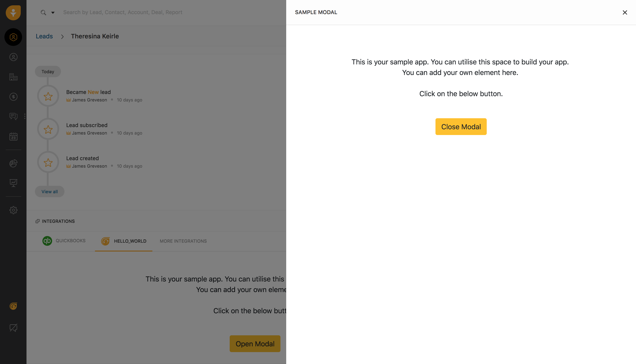Click 'Theresina Keirle' breadcrumb title

coord(95,36)
